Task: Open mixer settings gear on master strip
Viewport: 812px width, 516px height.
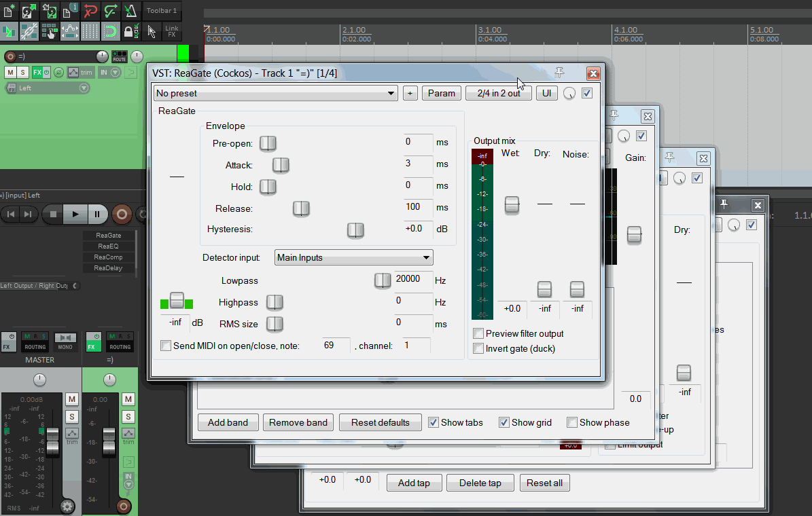Action: click(x=67, y=506)
